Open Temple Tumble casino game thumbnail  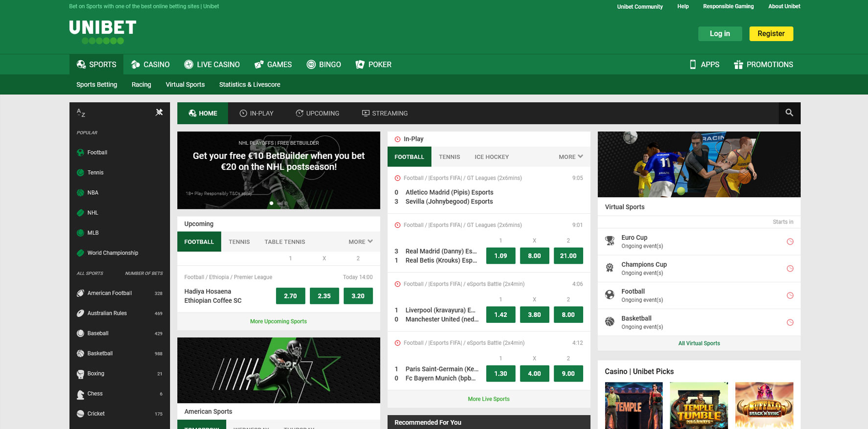click(699, 406)
